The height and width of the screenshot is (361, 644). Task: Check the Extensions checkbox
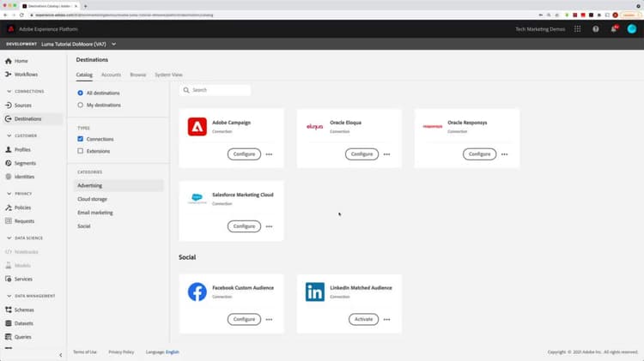click(80, 151)
